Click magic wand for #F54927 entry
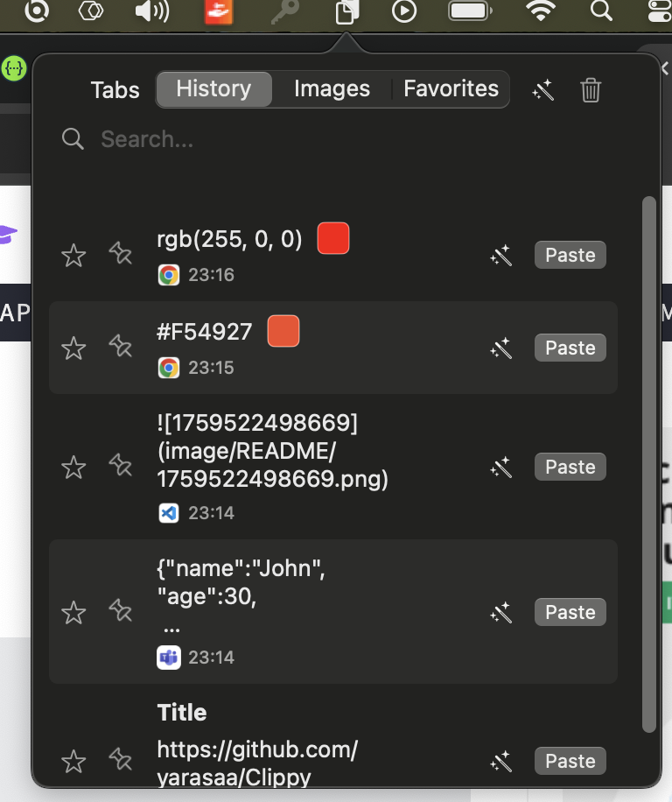Screen dimensions: 672x802 coord(500,348)
